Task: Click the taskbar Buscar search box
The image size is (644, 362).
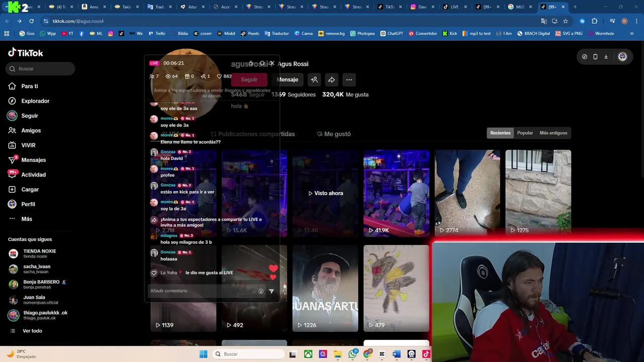Action: click(x=249, y=354)
